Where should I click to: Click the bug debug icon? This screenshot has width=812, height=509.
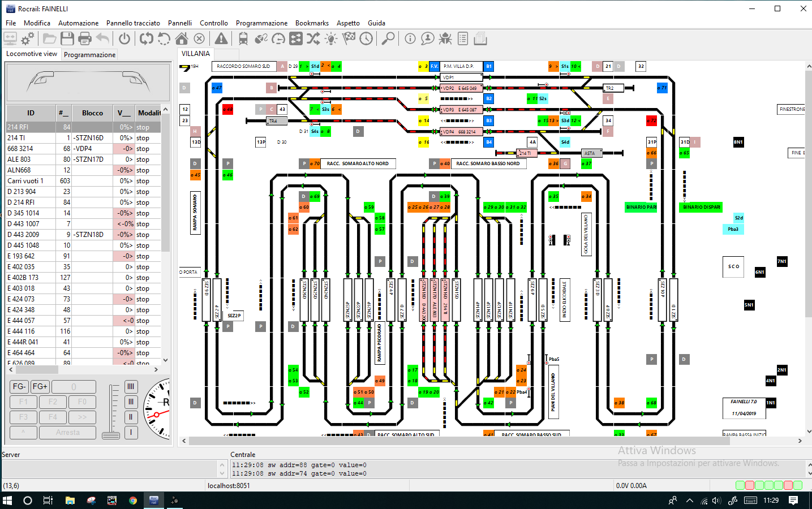[445, 38]
